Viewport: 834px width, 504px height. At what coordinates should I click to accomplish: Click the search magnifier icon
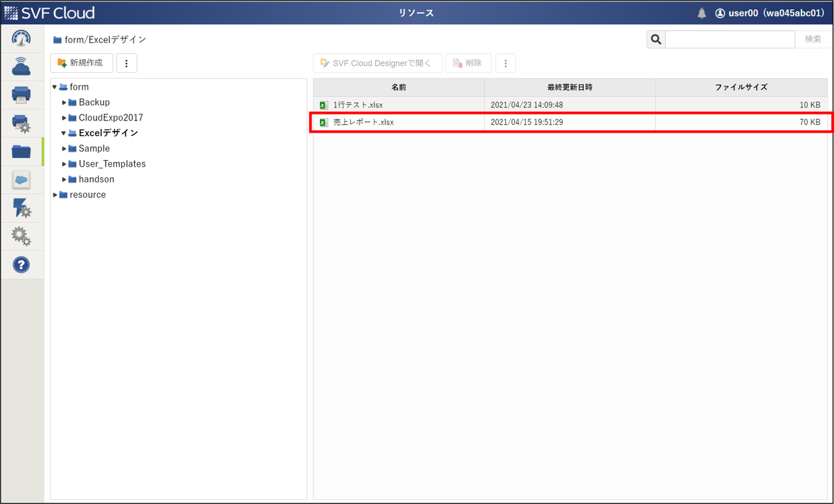[656, 40]
